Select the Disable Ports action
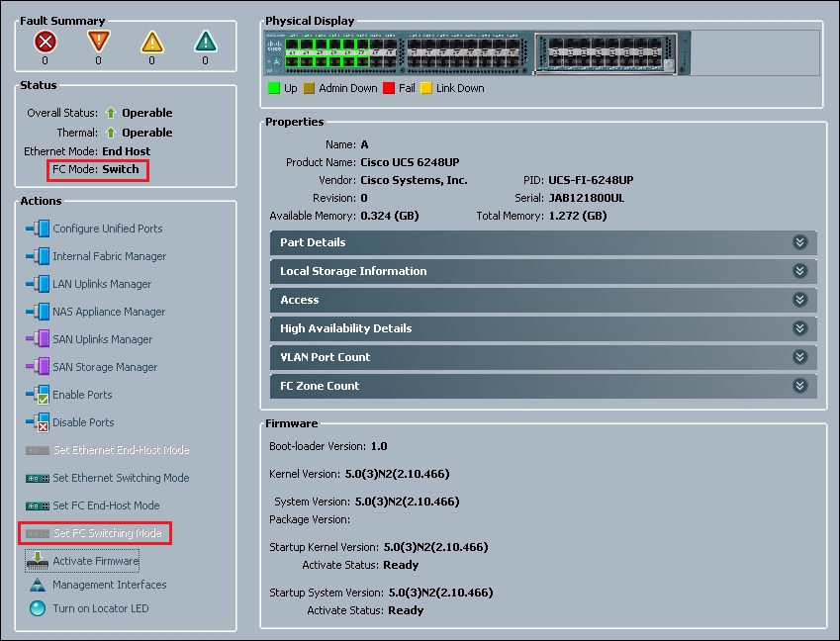This screenshot has width=840, height=641. (x=83, y=422)
